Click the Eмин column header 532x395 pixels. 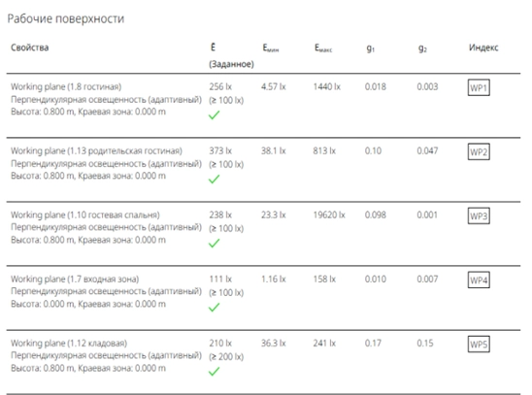tap(271, 49)
